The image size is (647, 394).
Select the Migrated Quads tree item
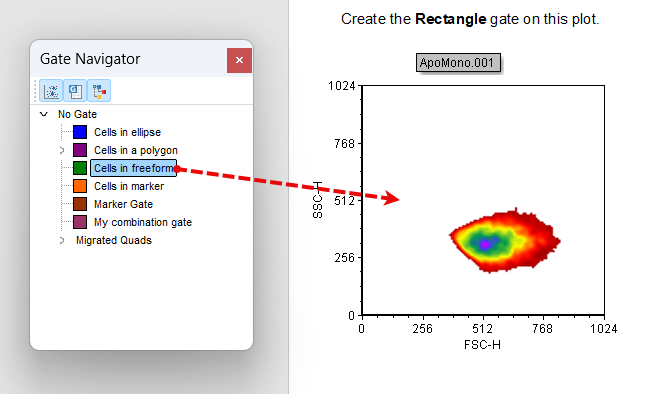114,240
